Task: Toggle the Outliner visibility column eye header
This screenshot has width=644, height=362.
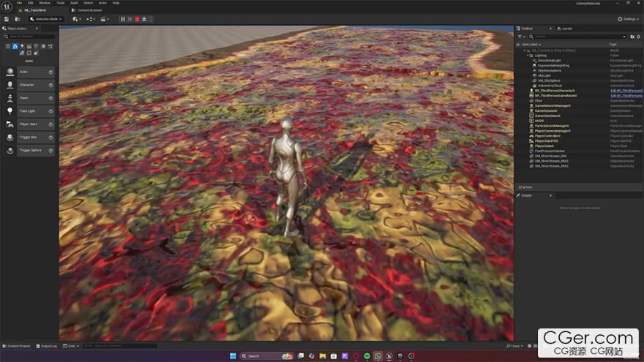Action: point(518,45)
